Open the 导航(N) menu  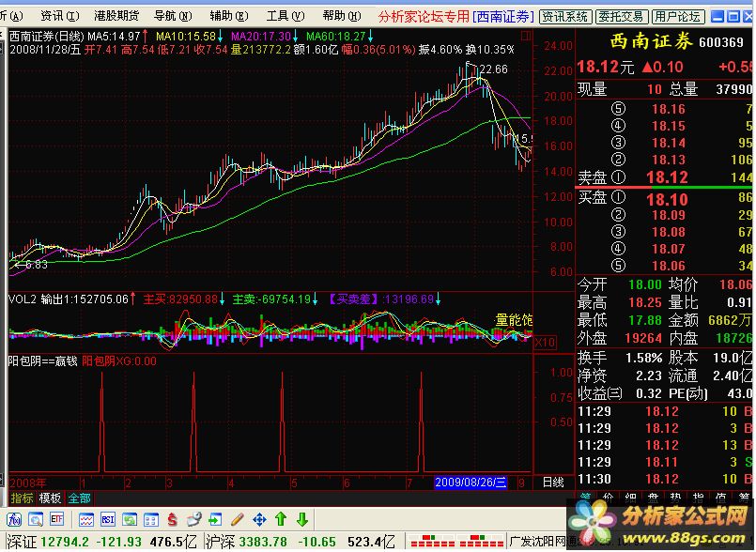[x=173, y=16]
